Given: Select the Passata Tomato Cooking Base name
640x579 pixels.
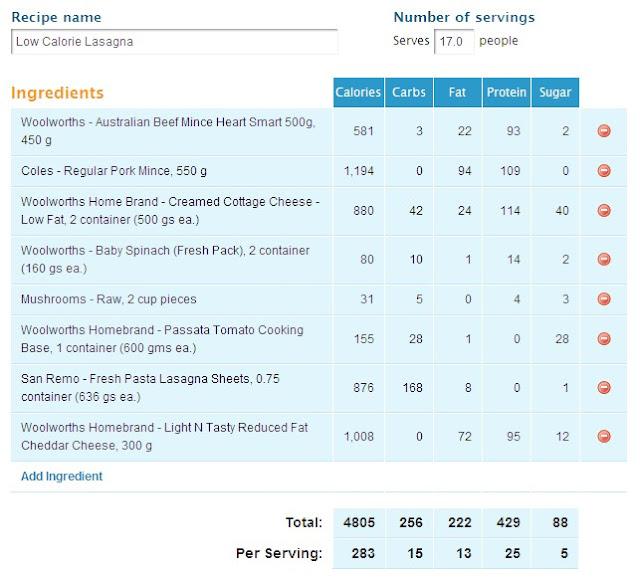Looking at the screenshot, I should [x=162, y=339].
